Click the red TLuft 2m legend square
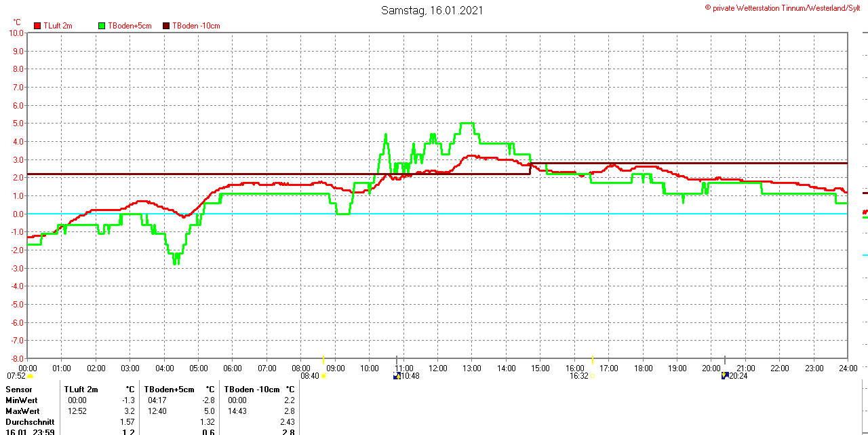The image size is (868, 435). pos(37,26)
